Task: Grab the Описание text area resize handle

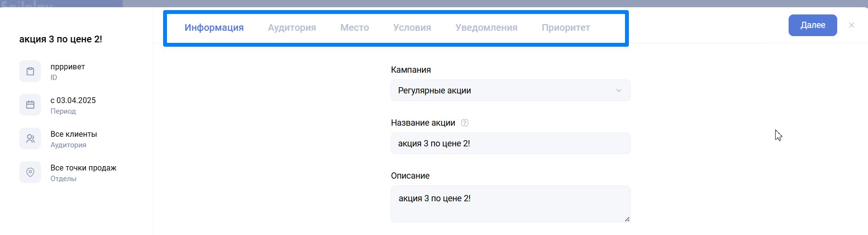Action: pos(626,219)
